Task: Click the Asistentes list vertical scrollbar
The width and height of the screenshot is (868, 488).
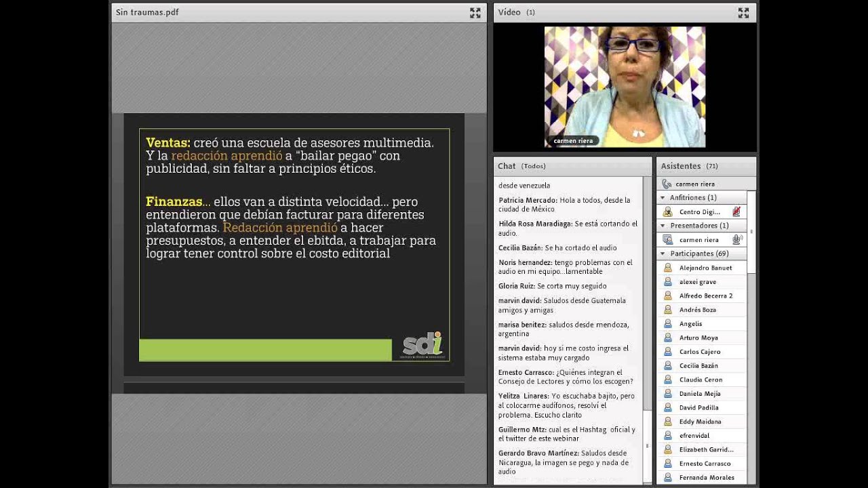Action: (x=751, y=232)
